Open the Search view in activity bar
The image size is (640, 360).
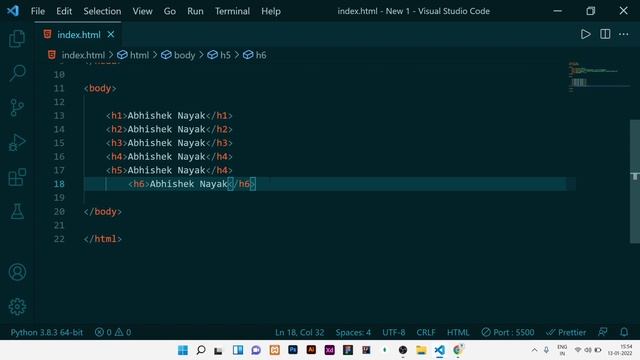pos(17,73)
